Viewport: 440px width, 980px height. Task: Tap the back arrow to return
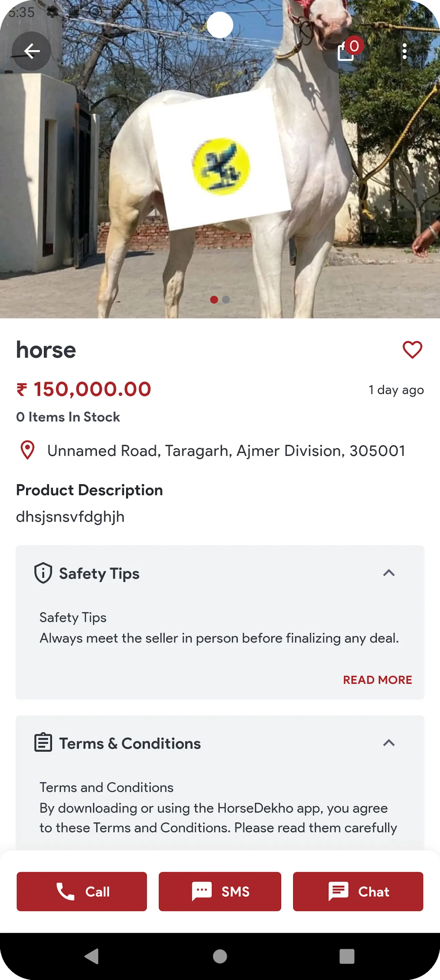click(x=32, y=51)
